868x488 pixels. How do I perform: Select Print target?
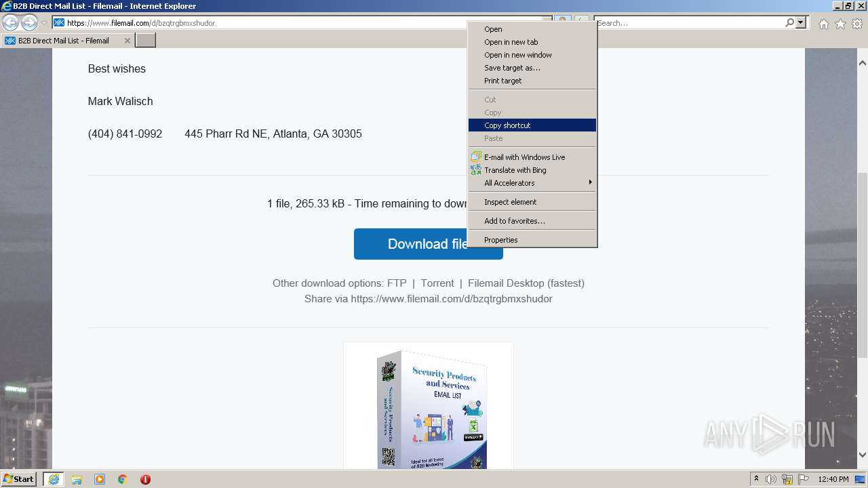click(532, 81)
